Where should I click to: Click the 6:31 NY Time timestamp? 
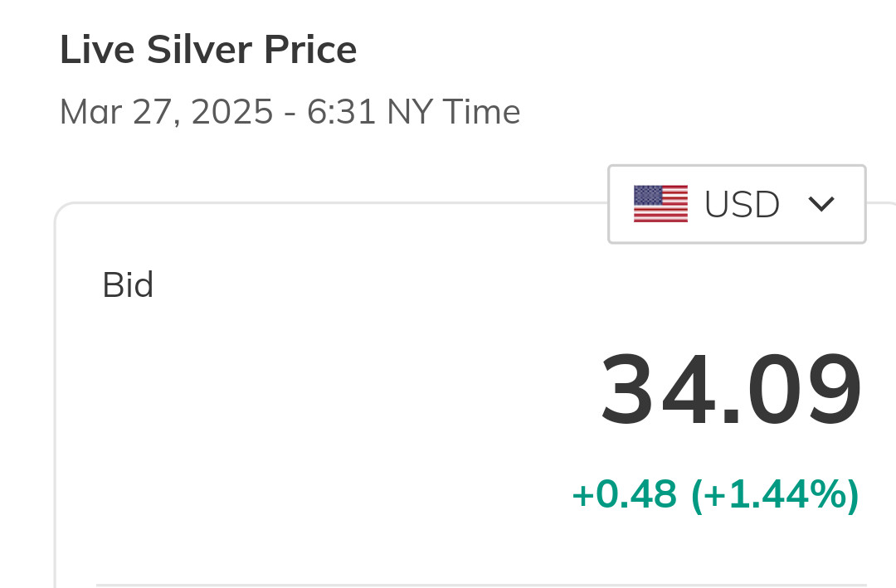413,112
